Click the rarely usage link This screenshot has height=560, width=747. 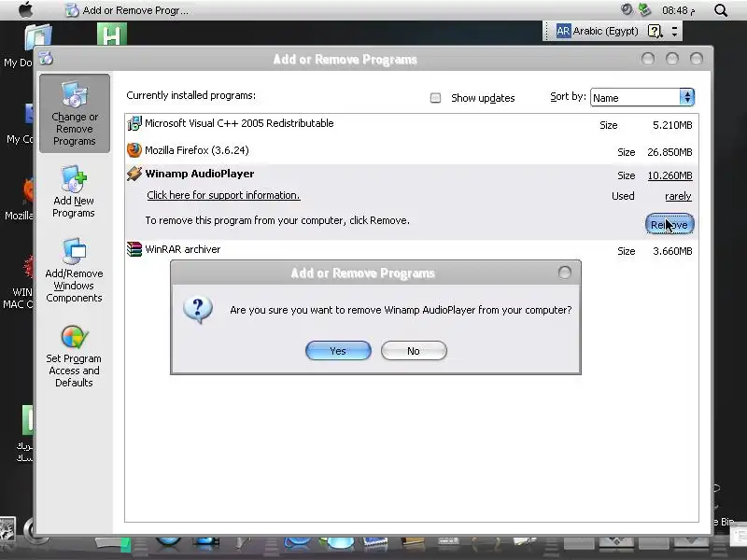[678, 196]
